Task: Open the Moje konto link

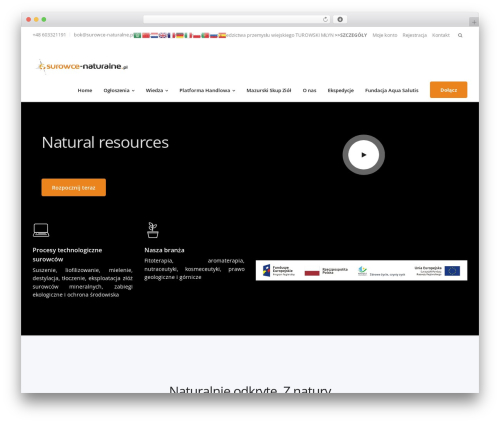Action: (385, 35)
